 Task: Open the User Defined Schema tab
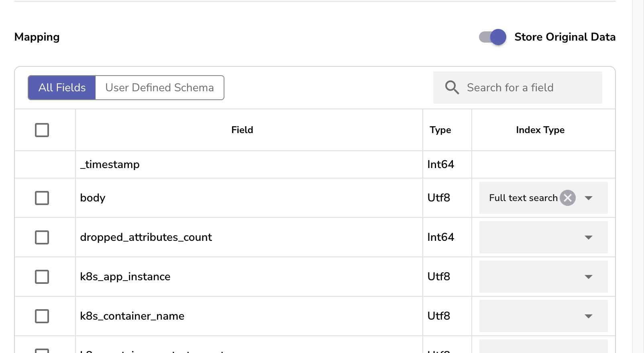pos(159,88)
